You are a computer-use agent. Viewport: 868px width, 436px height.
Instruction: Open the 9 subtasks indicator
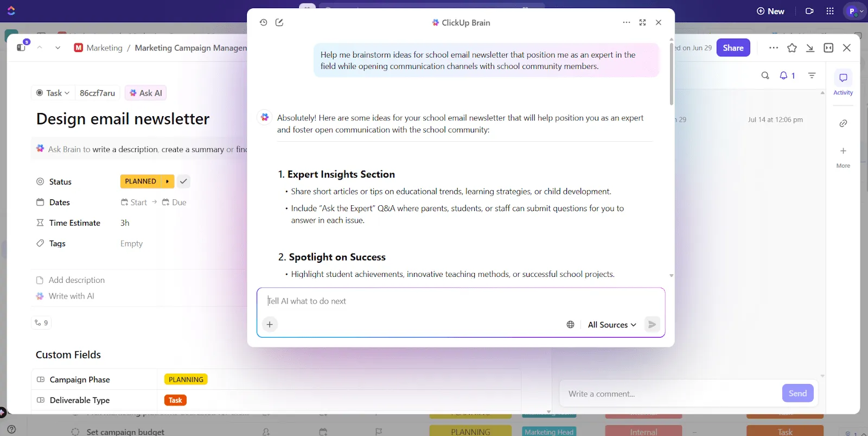pyautogui.click(x=41, y=323)
